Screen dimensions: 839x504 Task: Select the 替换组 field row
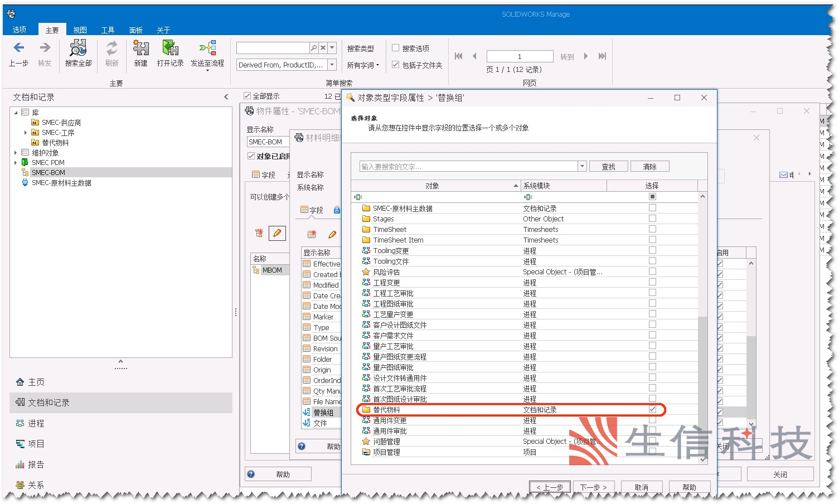point(321,413)
